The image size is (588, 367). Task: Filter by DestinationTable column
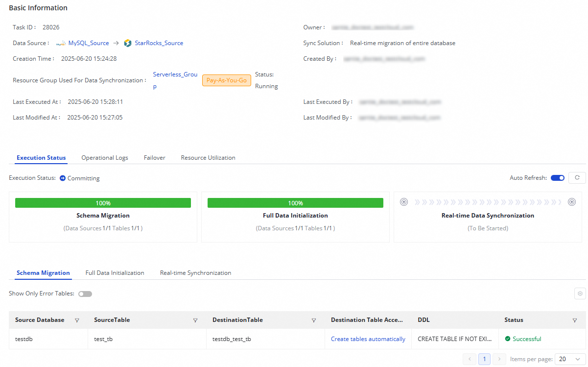(314, 320)
